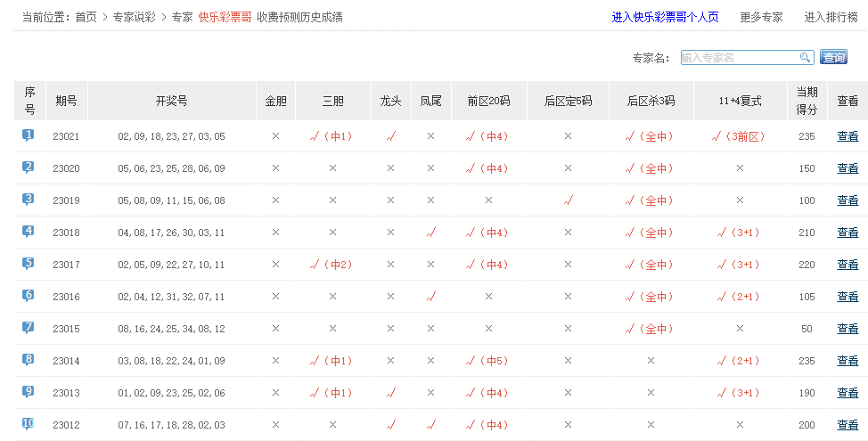Open 更多专家 link

point(761,17)
